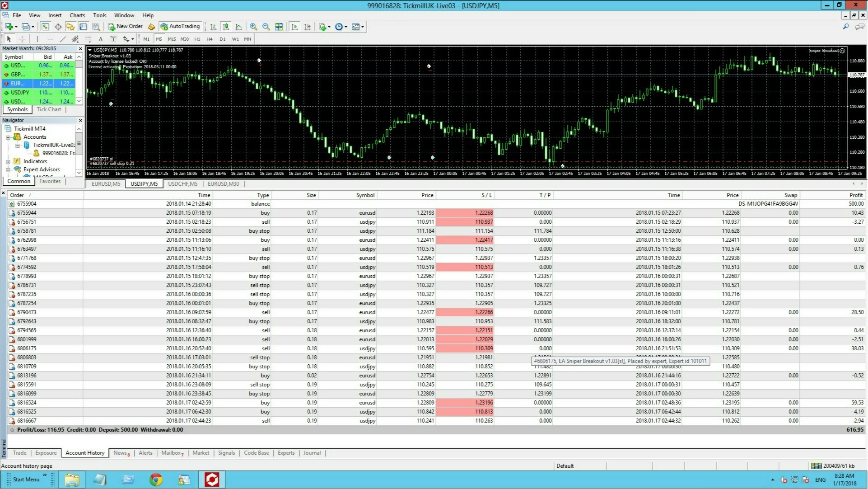Click the Profiles toolbar icon
Viewport: 868px width, 489px height.
(26, 27)
